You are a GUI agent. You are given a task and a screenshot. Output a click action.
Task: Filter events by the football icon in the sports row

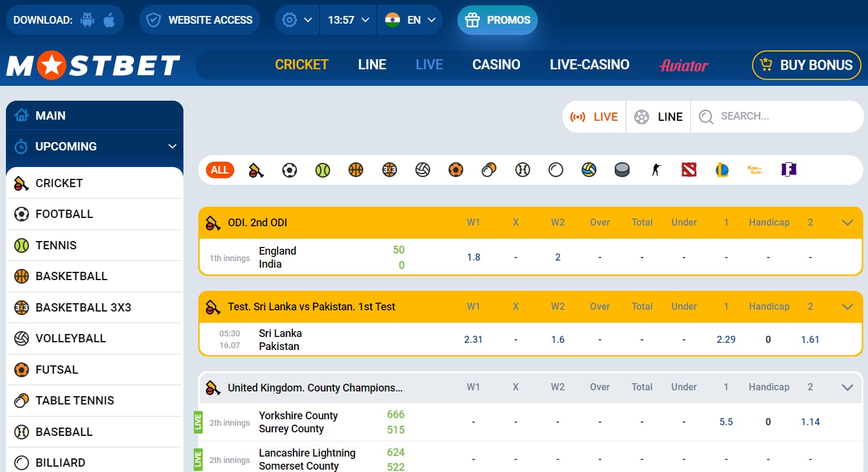(289, 171)
